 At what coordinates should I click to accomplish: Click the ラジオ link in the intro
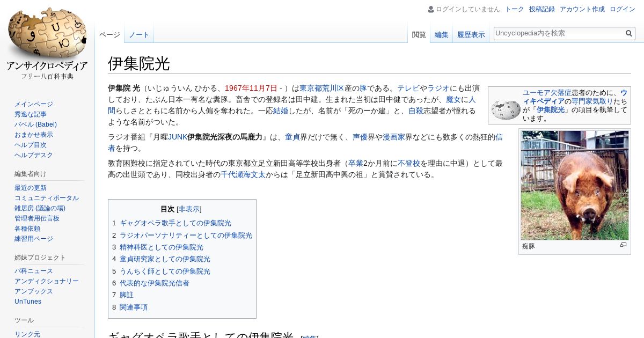click(x=438, y=88)
